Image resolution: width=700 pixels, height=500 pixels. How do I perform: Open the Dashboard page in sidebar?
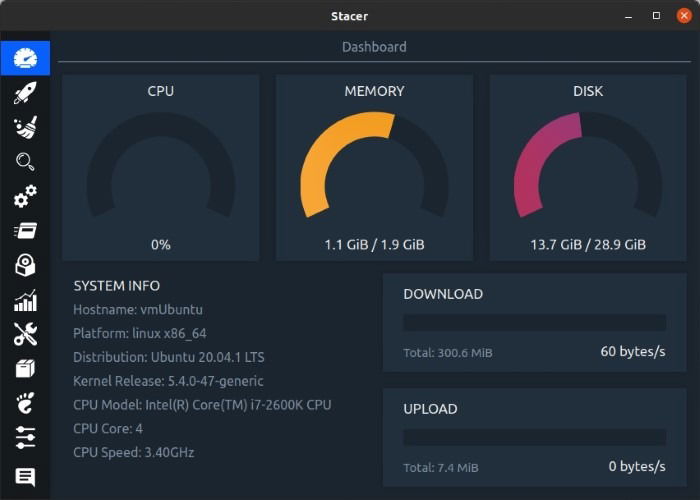click(x=25, y=58)
